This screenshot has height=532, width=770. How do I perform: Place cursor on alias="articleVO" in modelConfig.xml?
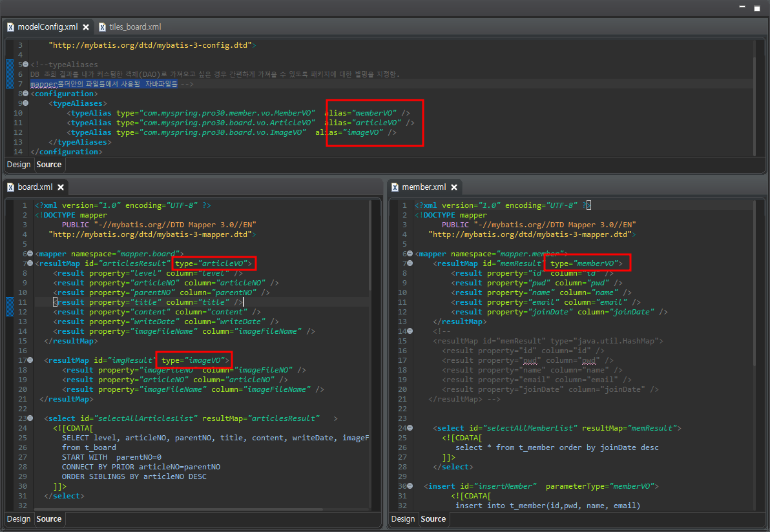(362, 123)
